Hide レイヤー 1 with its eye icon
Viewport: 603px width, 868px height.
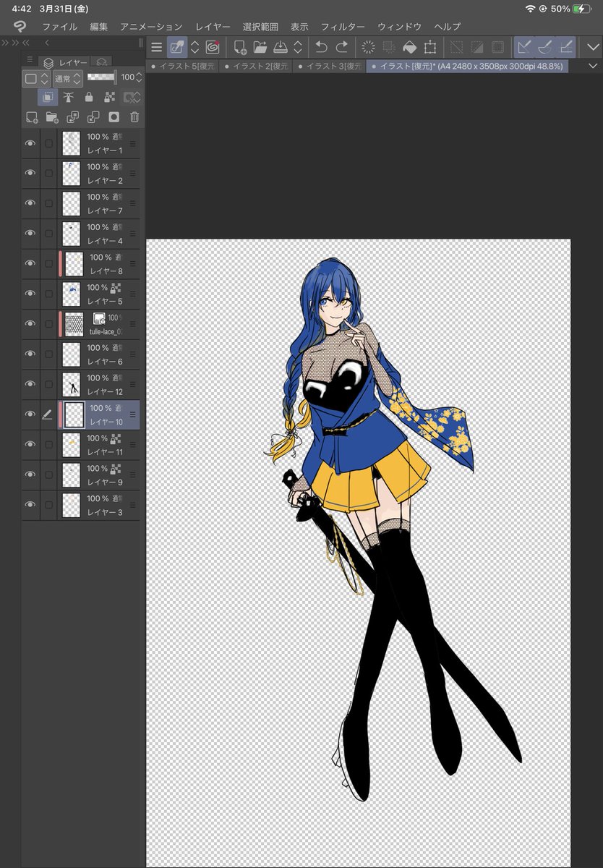[30, 143]
